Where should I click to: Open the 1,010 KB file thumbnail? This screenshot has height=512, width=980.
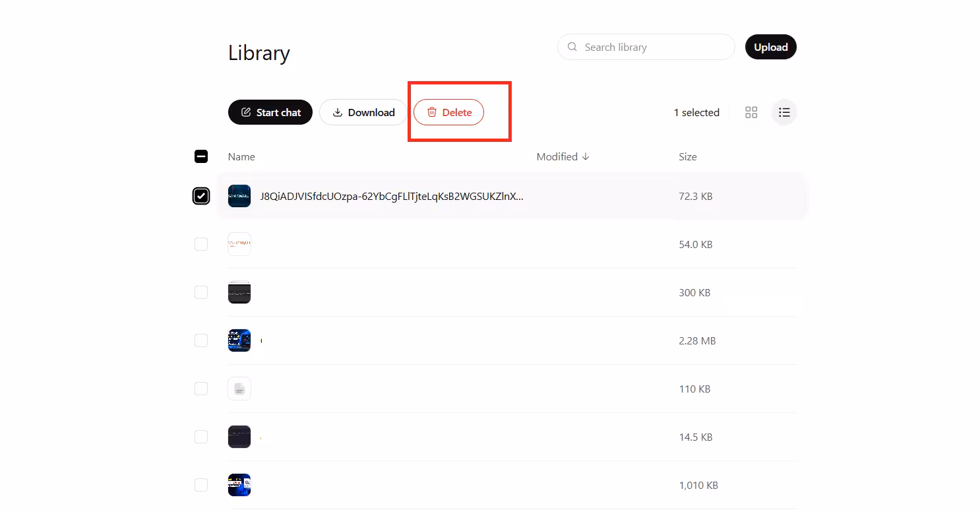tap(239, 485)
